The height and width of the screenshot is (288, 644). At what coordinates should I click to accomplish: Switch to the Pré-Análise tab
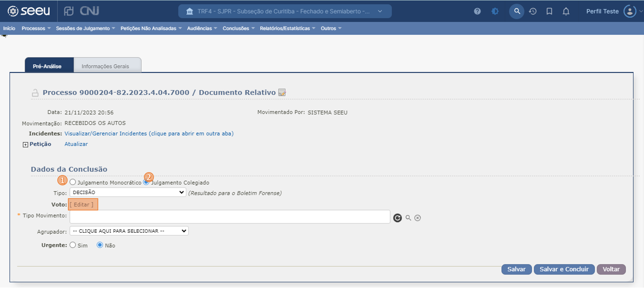tap(49, 65)
